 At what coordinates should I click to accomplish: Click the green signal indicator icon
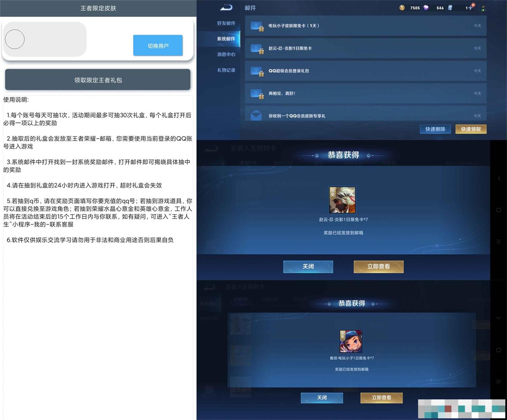(483, 8)
